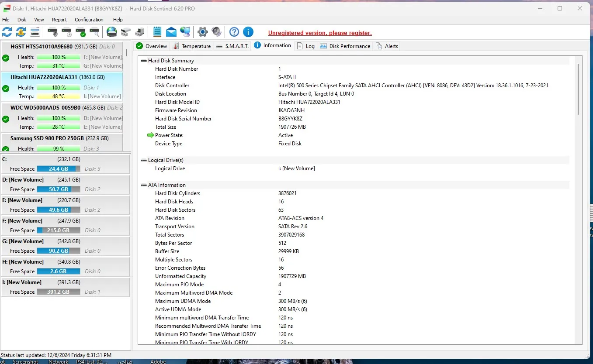Click the networked computer toolbar icon
Image resolution: width=593 pixels, height=364 pixels.
click(185, 32)
